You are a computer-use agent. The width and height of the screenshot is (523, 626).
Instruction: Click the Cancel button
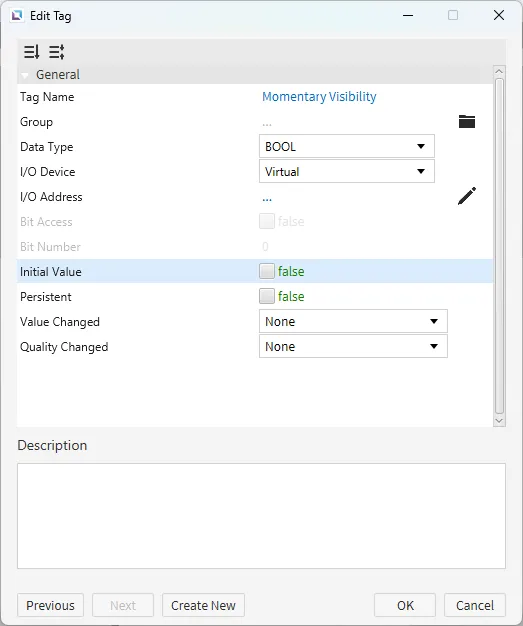click(475, 605)
